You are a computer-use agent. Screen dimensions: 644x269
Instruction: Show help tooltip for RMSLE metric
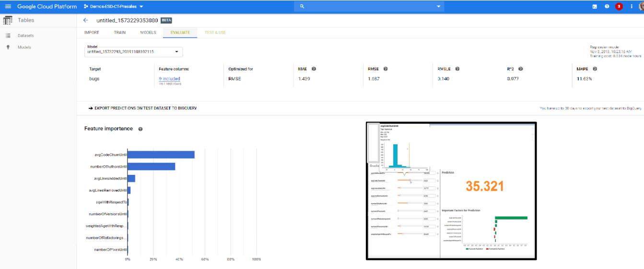click(x=457, y=69)
